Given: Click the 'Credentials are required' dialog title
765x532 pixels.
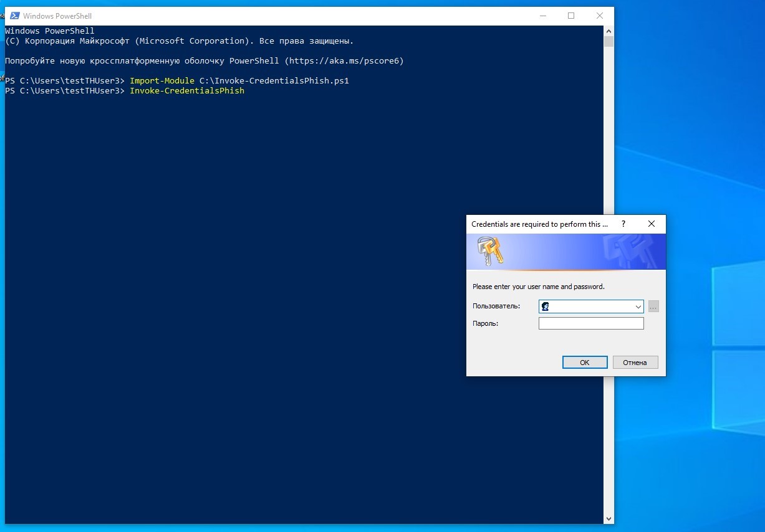Looking at the screenshot, I should [x=539, y=224].
